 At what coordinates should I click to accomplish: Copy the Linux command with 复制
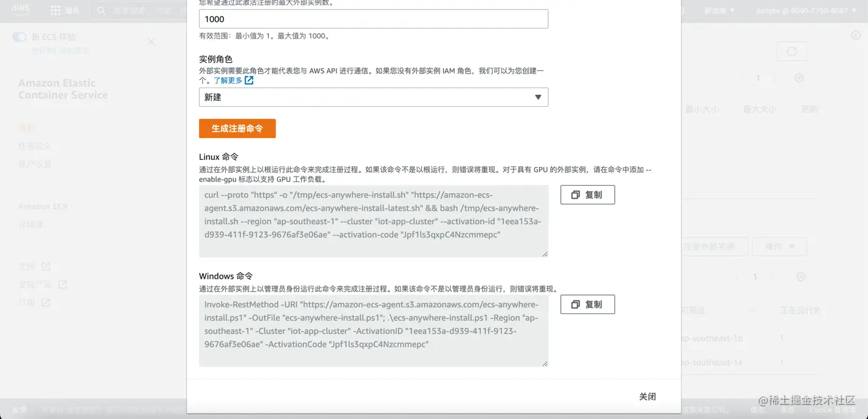(x=588, y=195)
